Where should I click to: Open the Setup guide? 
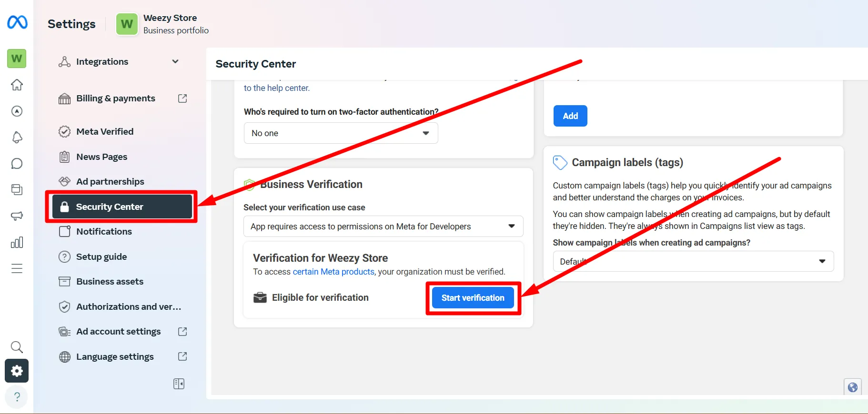(x=101, y=257)
